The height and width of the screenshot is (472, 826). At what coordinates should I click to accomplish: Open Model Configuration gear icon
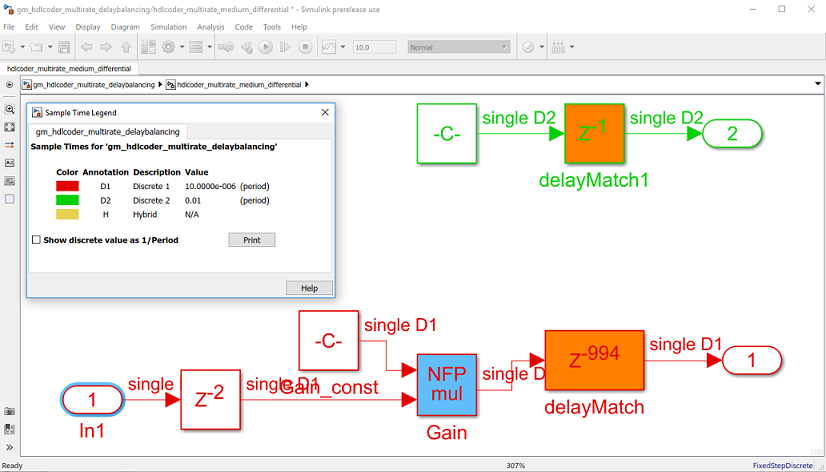click(168, 47)
